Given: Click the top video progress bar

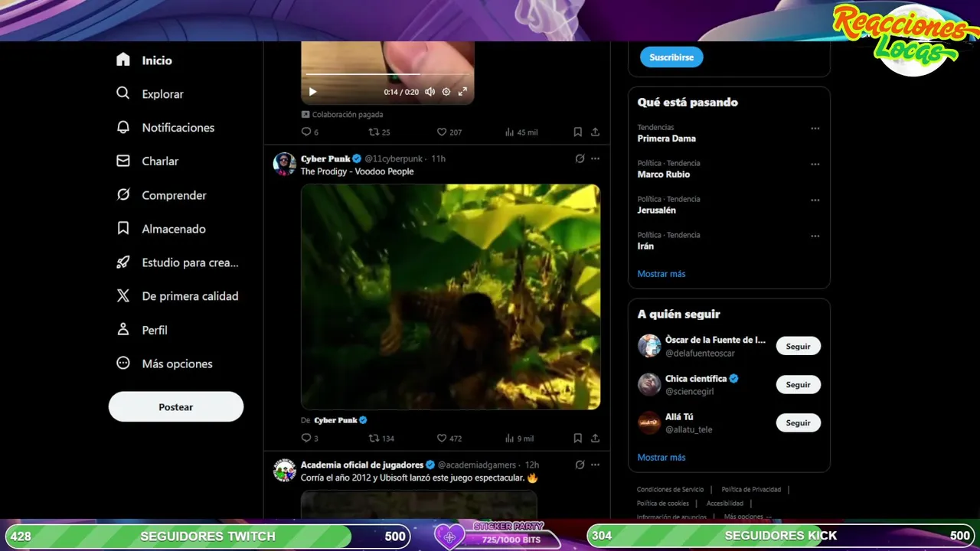Looking at the screenshot, I should click(387, 74).
